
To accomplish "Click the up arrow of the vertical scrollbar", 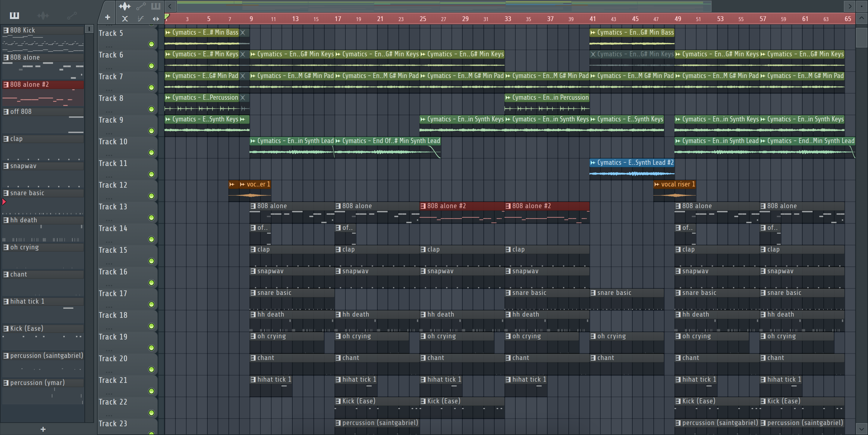I will 862,18.
